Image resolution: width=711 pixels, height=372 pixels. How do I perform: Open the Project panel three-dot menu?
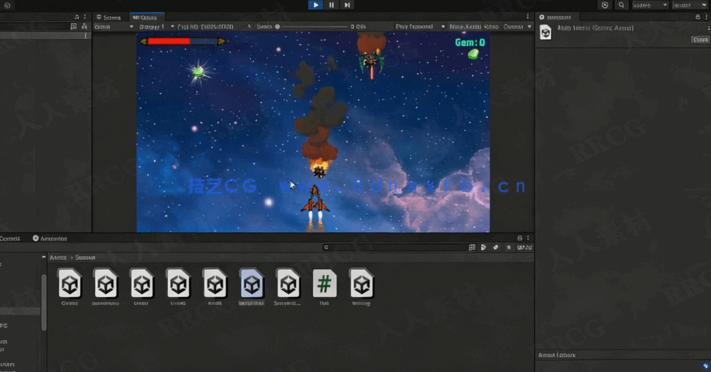pyautogui.click(x=528, y=238)
